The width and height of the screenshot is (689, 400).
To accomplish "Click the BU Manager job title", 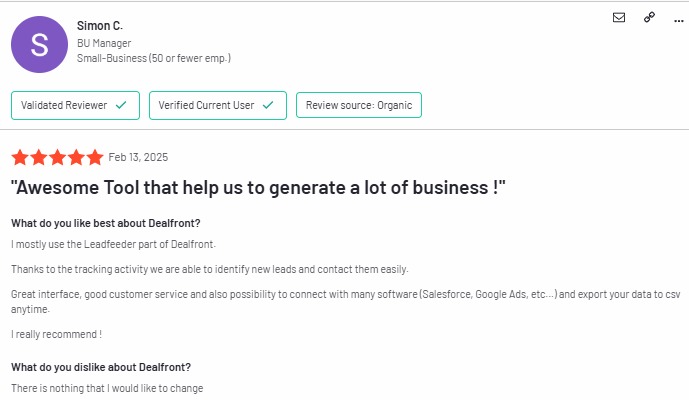I will pyautogui.click(x=104, y=43).
